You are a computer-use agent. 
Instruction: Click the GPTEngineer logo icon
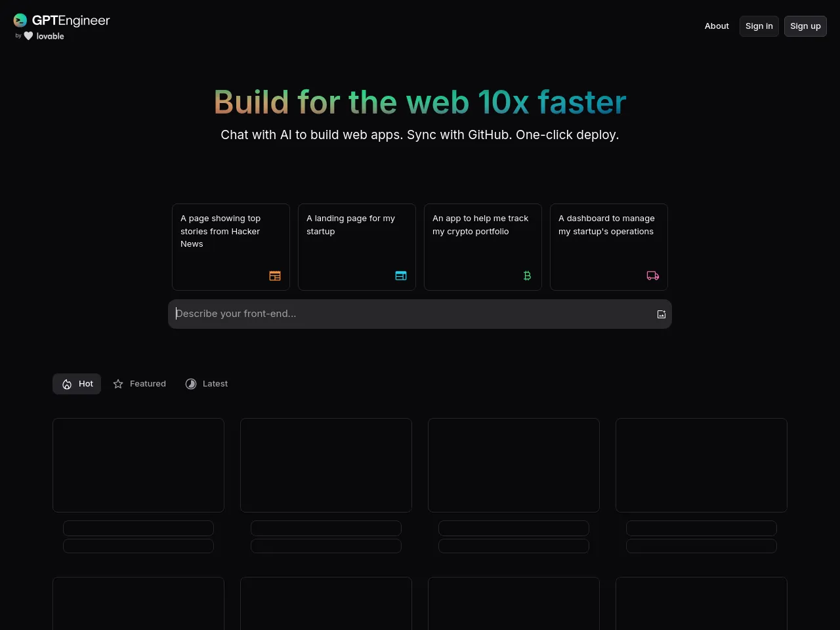coord(20,20)
